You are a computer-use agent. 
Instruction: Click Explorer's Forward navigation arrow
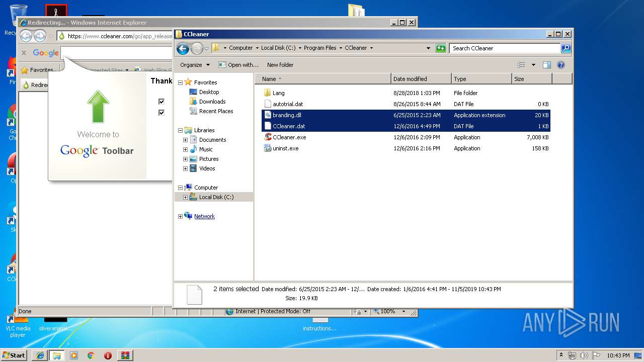click(197, 48)
